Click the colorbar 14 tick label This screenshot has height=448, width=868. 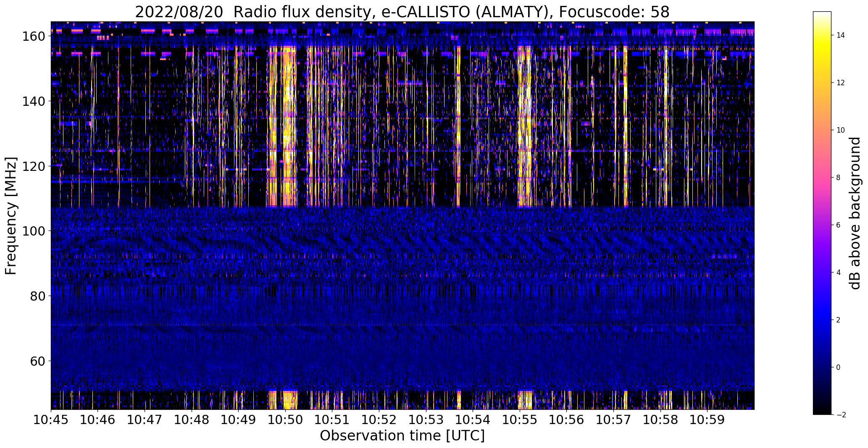point(841,35)
